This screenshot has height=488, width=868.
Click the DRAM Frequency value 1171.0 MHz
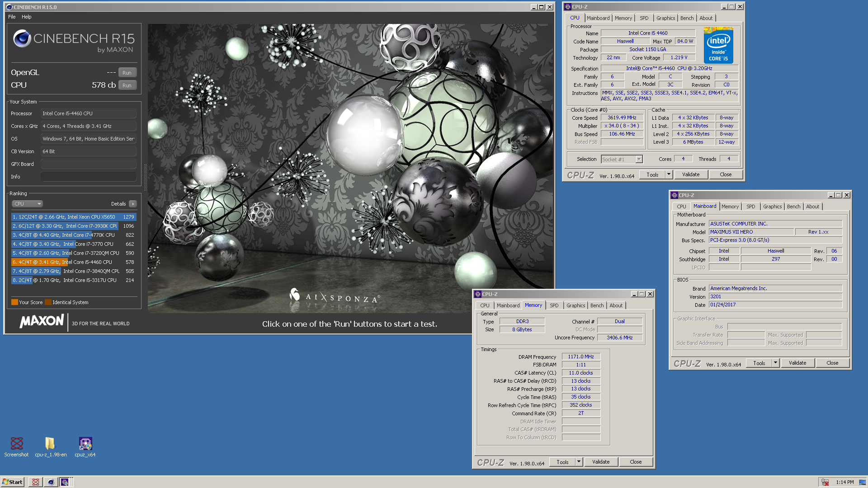pos(581,357)
